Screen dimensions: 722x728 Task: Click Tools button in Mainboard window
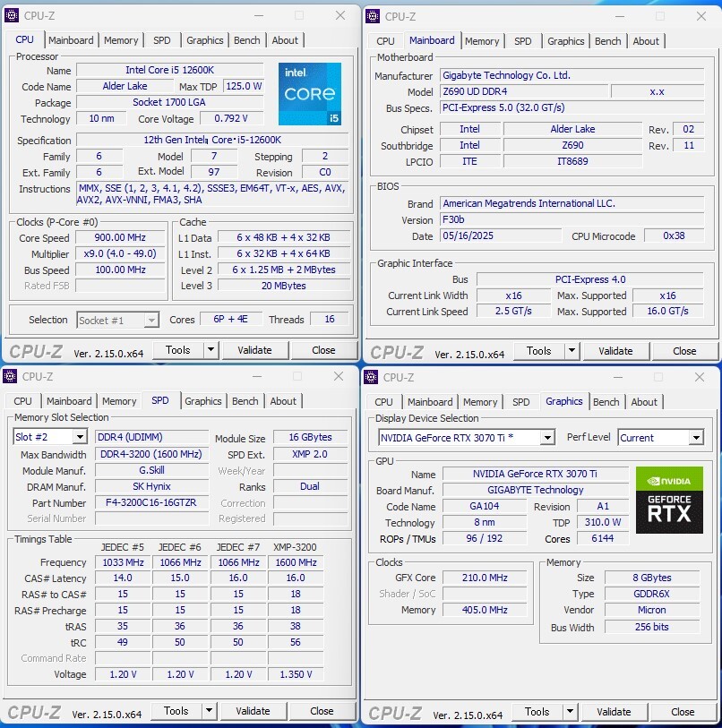click(x=538, y=351)
